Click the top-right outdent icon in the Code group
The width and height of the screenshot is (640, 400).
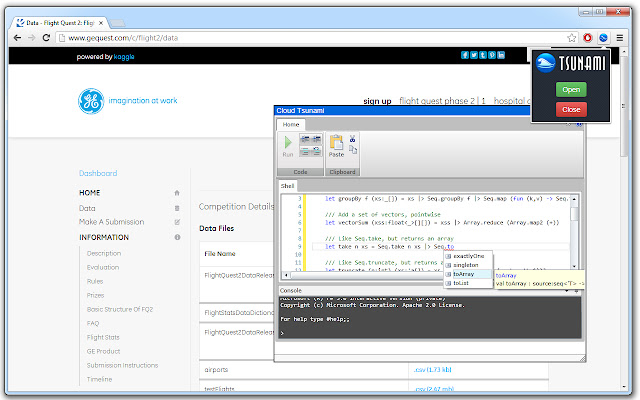click(x=316, y=139)
